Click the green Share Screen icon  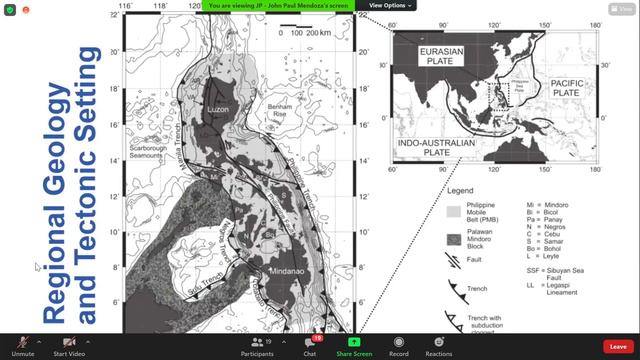(x=354, y=342)
